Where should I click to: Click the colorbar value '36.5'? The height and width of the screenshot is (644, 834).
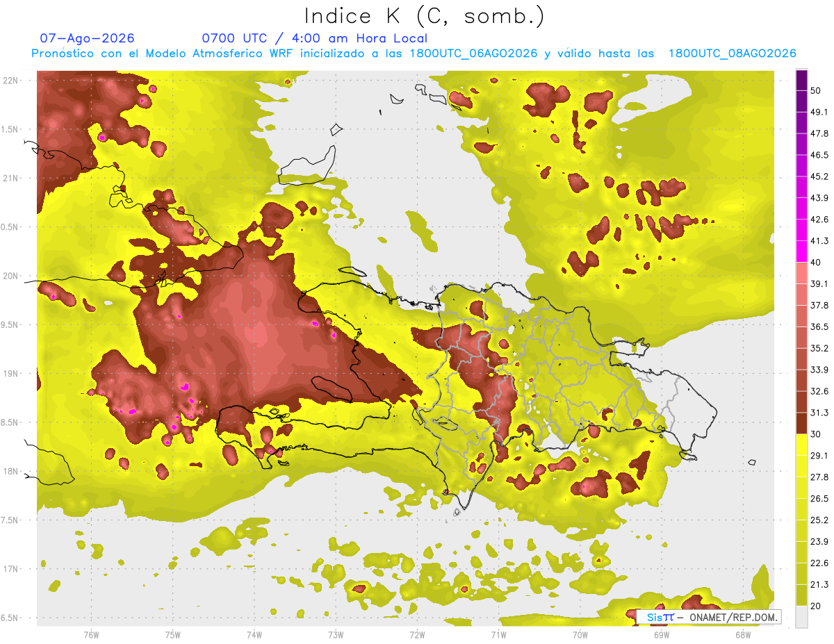click(819, 327)
